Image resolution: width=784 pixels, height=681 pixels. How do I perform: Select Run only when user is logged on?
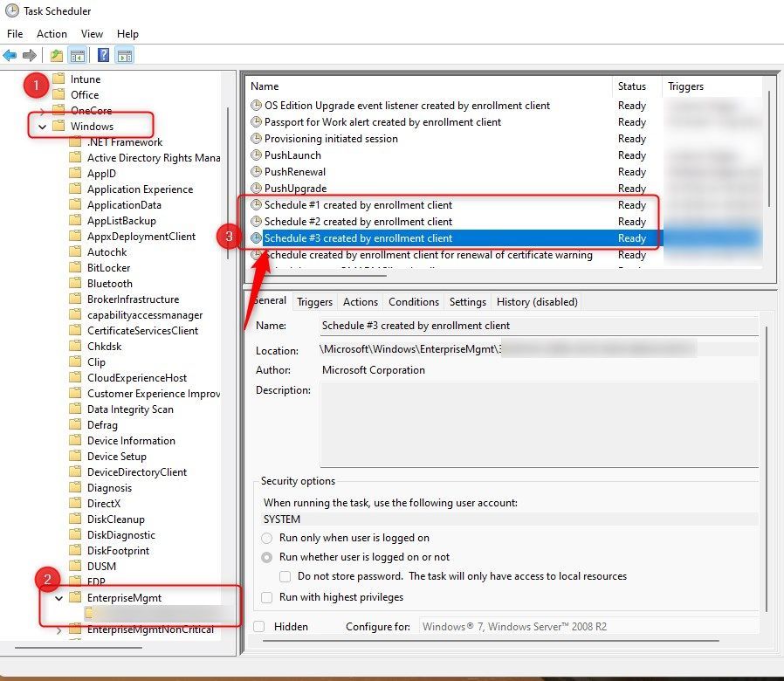pyautogui.click(x=267, y=538)
